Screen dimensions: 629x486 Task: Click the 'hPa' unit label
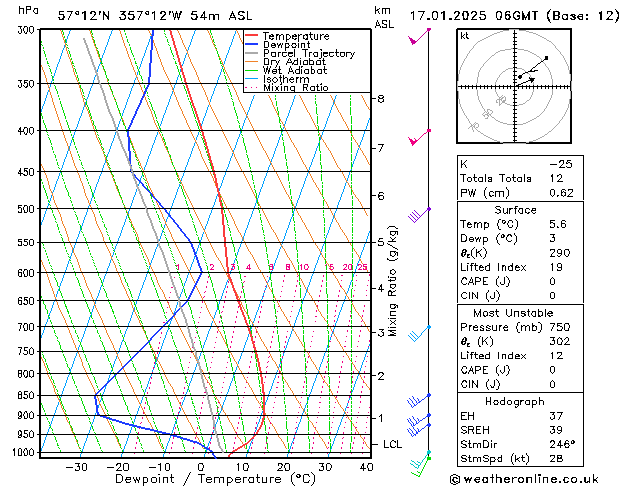click(x=28, y=10)
